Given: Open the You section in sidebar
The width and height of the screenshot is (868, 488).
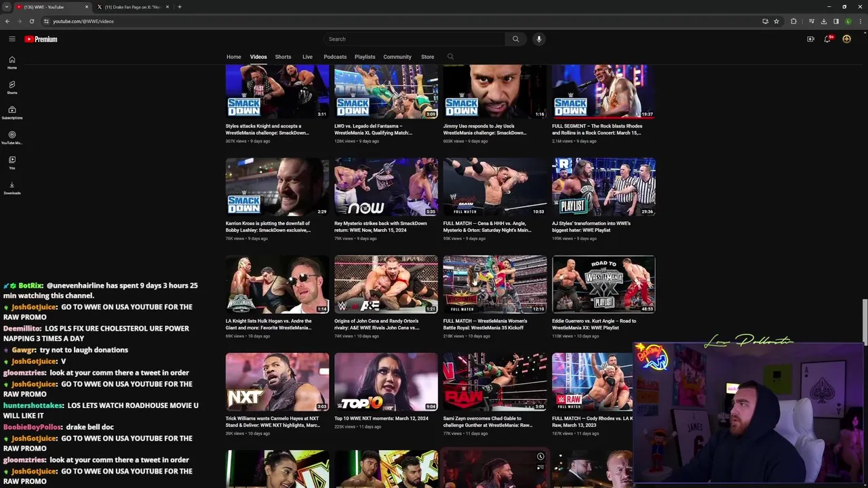Looking at the screenshot, I should click(12, 163).
